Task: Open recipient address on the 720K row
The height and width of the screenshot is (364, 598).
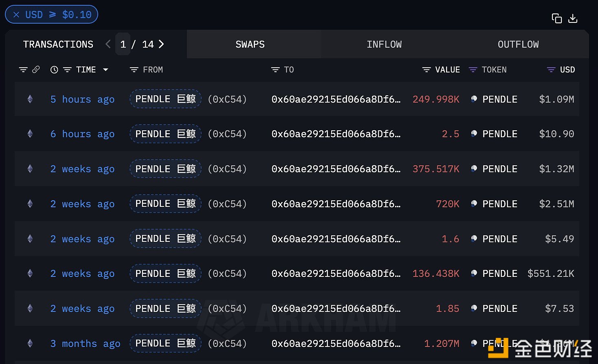Action: [x=336, y=204]
